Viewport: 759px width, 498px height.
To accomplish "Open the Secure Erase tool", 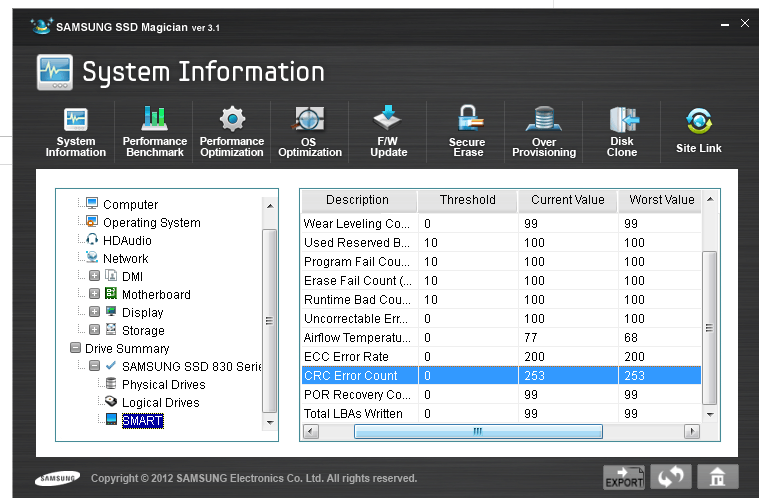I will [x=466, y=131].
